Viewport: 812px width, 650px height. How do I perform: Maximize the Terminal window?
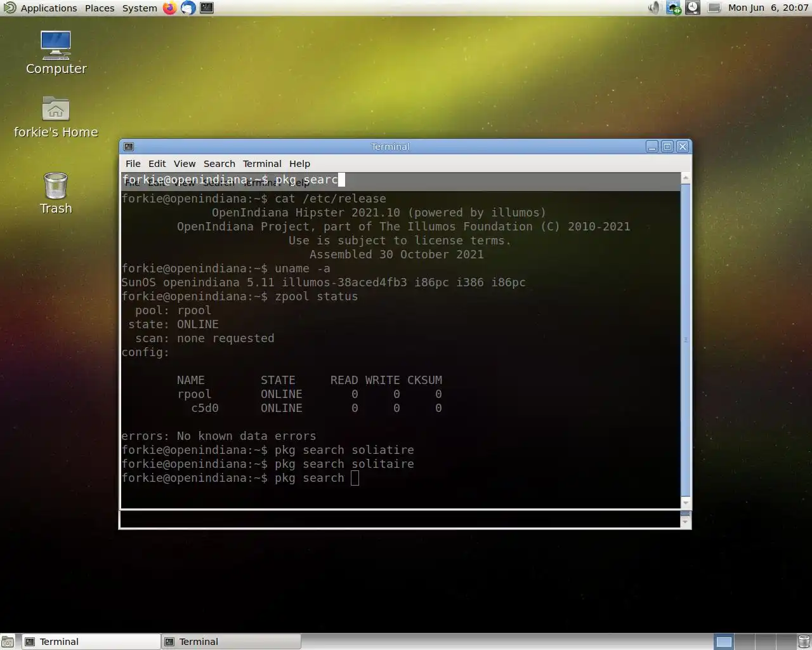[667, 147]
